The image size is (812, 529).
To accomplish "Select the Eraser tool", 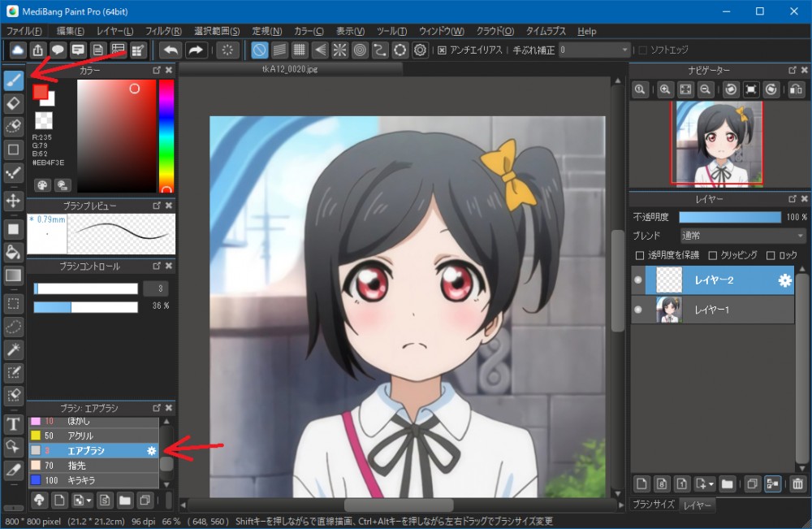I will click(14, 104).
